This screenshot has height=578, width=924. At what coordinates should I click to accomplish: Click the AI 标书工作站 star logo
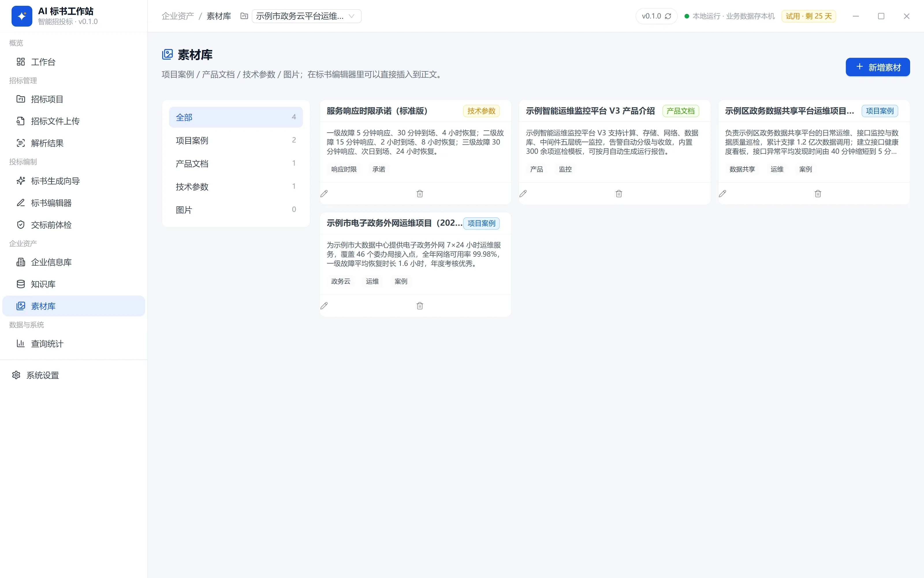(22, 16)
